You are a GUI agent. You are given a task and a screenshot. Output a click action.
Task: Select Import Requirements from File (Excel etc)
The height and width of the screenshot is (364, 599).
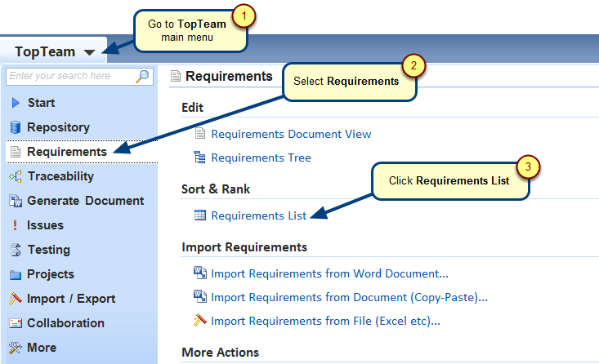click(x=325, y=321)
